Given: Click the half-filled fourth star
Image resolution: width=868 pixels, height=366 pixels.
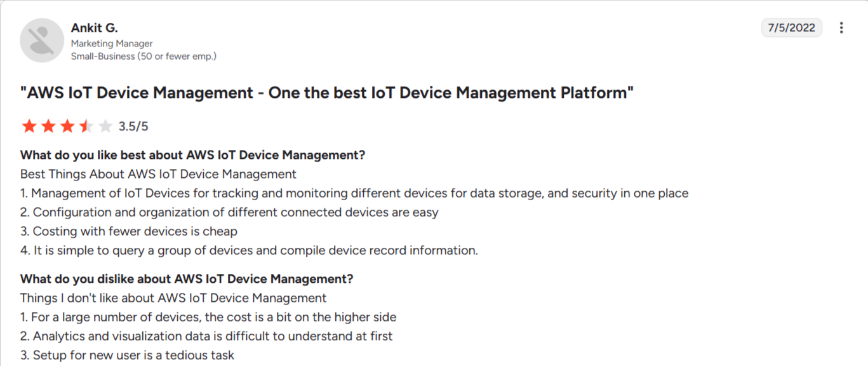Looking at the screenshot, I should [x=86, y=126].
